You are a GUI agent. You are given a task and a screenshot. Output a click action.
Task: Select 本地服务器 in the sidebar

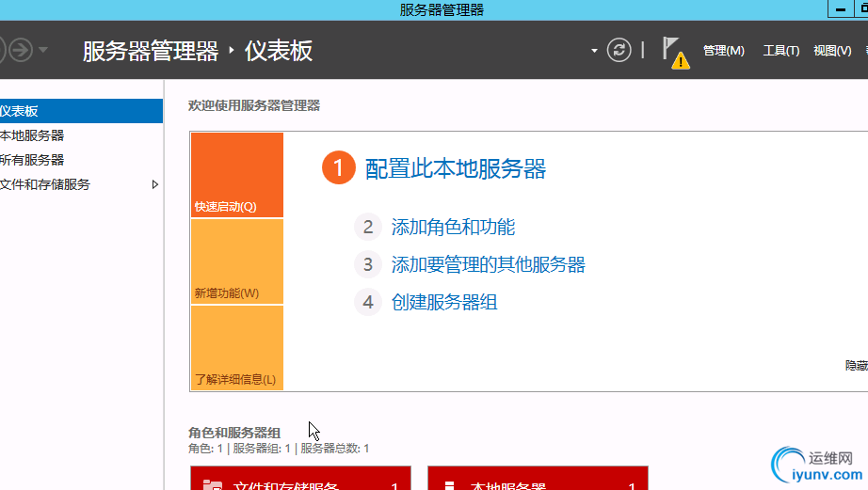(81, 135)
